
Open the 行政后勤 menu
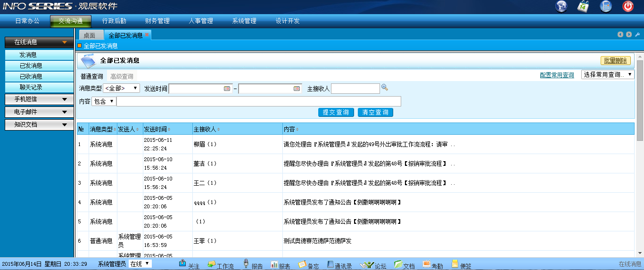114,21
